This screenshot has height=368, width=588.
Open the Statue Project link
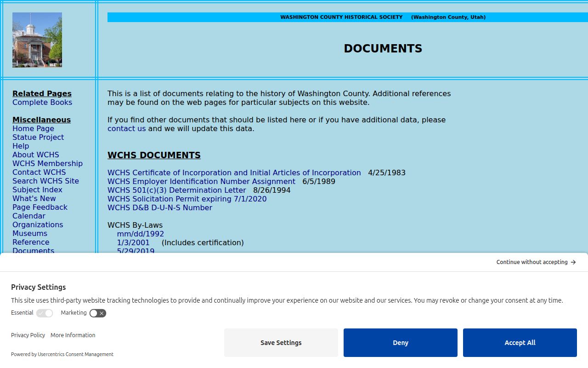[x=38, y=138]
